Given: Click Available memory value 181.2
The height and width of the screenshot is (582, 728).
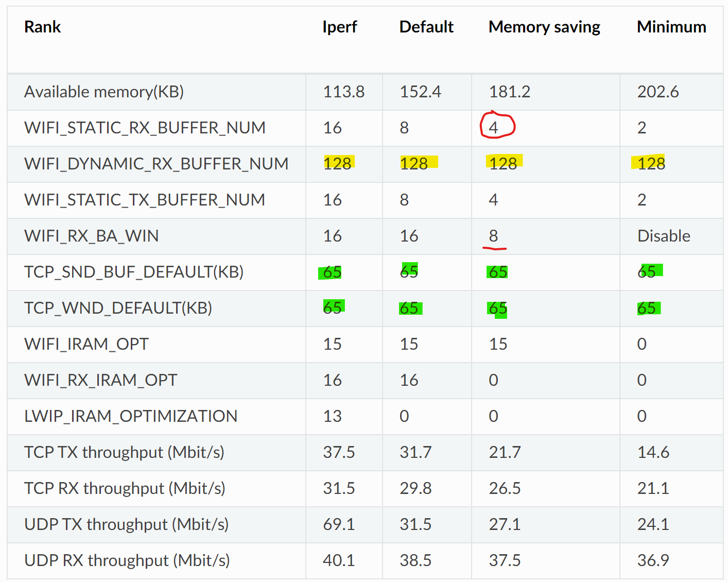Looking at the screenshot, I should point(510,92).
